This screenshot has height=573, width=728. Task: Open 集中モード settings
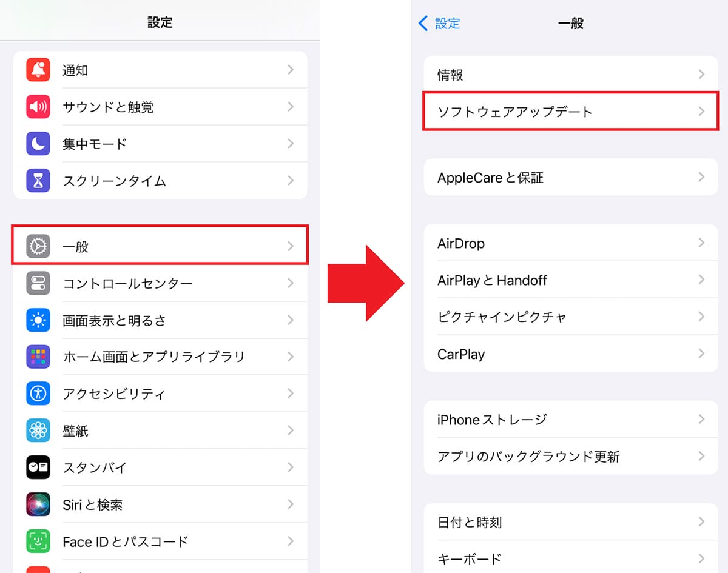(x=160, y=144)
